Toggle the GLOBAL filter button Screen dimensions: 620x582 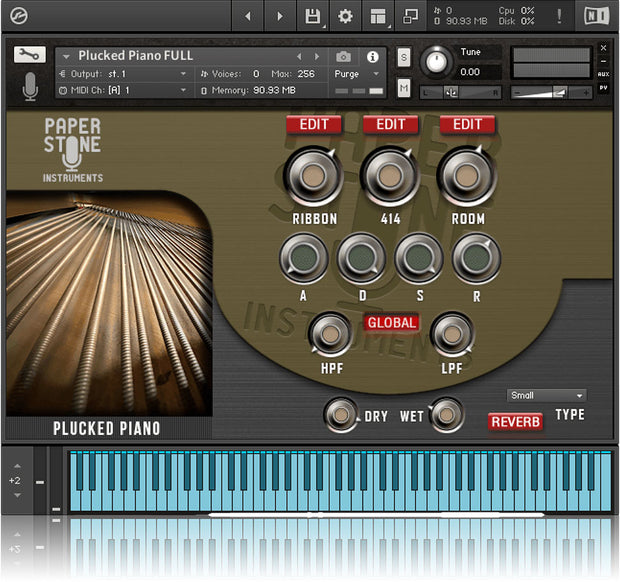click(x=391, y=323)
